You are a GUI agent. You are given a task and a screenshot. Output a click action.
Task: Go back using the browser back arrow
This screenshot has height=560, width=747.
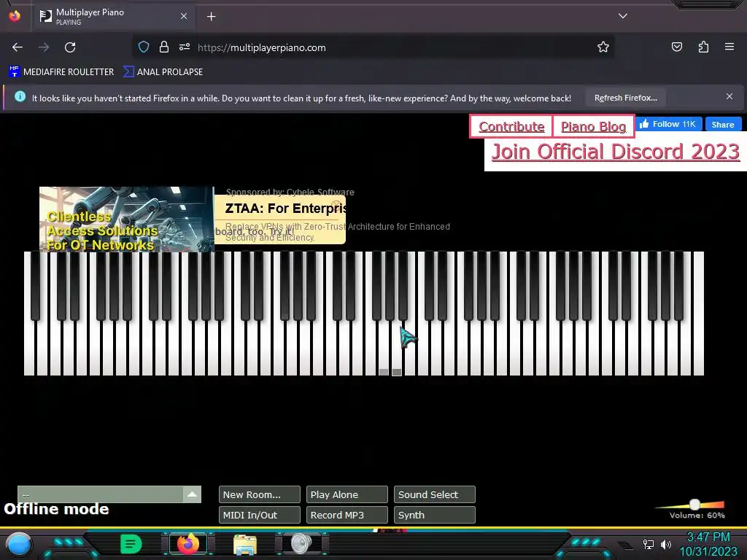(x=18, y=47)
